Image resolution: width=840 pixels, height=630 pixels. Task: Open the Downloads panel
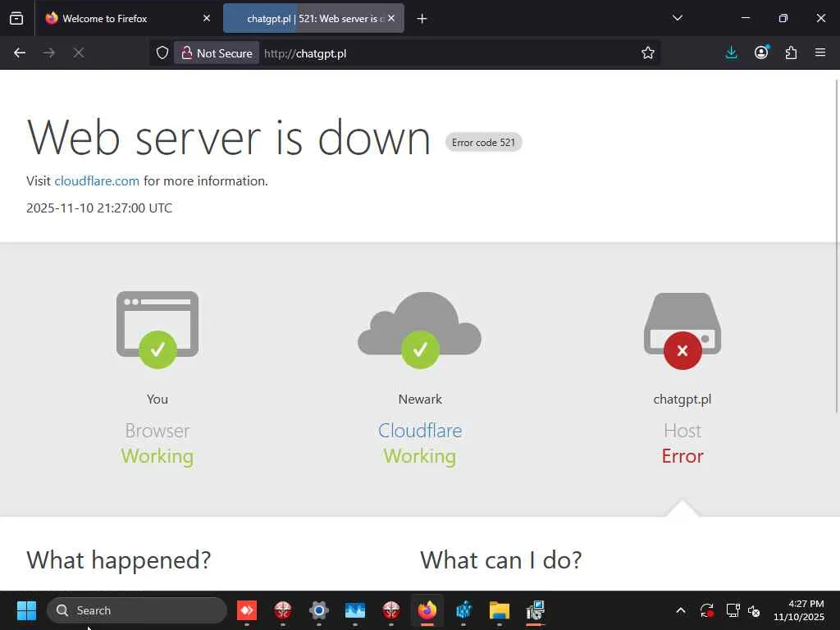click(x=731, y=53)
